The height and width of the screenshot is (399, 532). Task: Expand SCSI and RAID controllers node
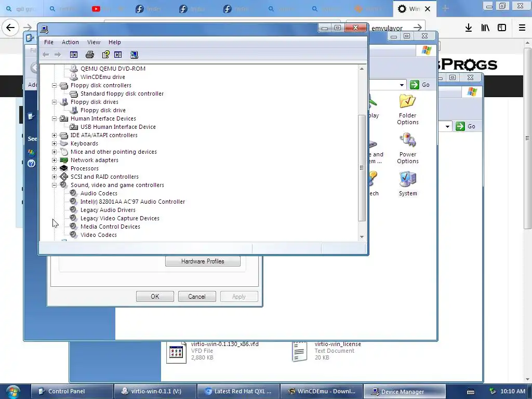[54, 177]
